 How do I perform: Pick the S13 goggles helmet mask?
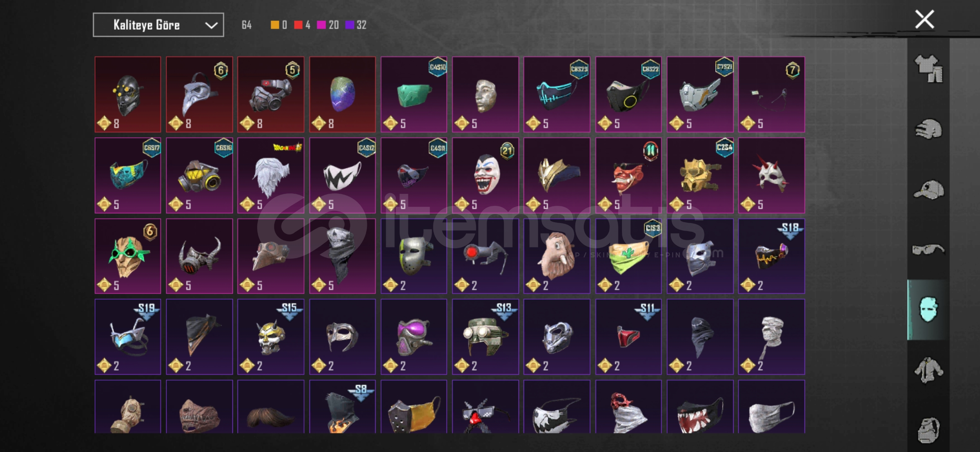pyautogui.click(x=485, y=337)
